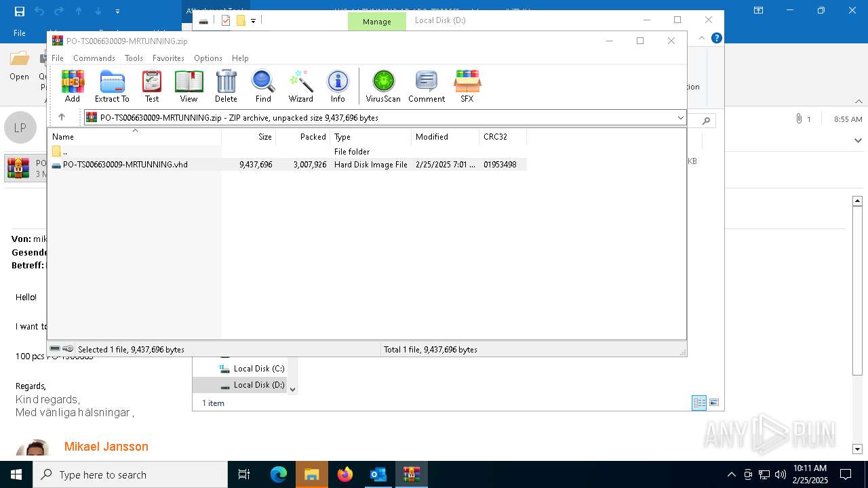Show archive Info

[x=338, y=86]
